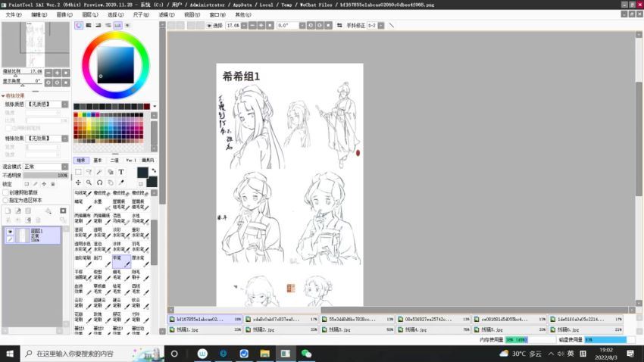The width and height of the screenshot is (644, 362).
Task: Select the hand pan tool
Action: (110, 183)
